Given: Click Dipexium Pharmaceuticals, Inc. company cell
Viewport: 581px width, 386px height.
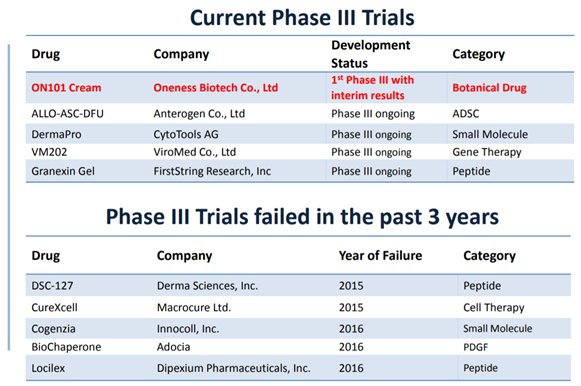Looking at the screenshot, I should point(233,368).
